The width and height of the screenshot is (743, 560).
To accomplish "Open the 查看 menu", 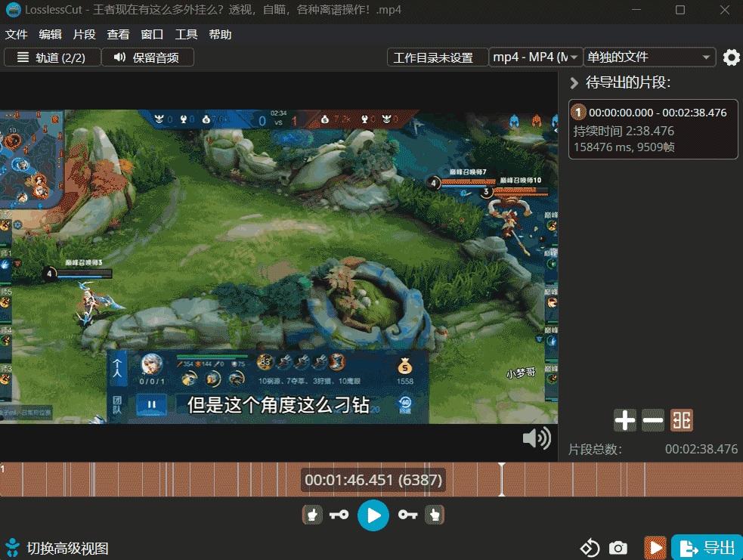I will click(x=118, y=35).
